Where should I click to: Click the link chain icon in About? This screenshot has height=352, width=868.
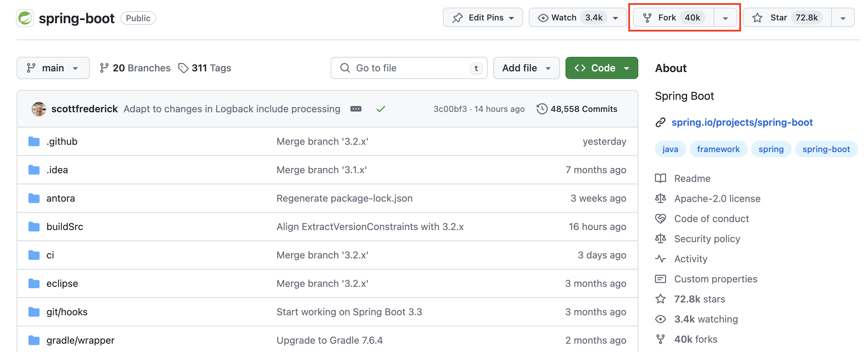click(x=661, y=122)
